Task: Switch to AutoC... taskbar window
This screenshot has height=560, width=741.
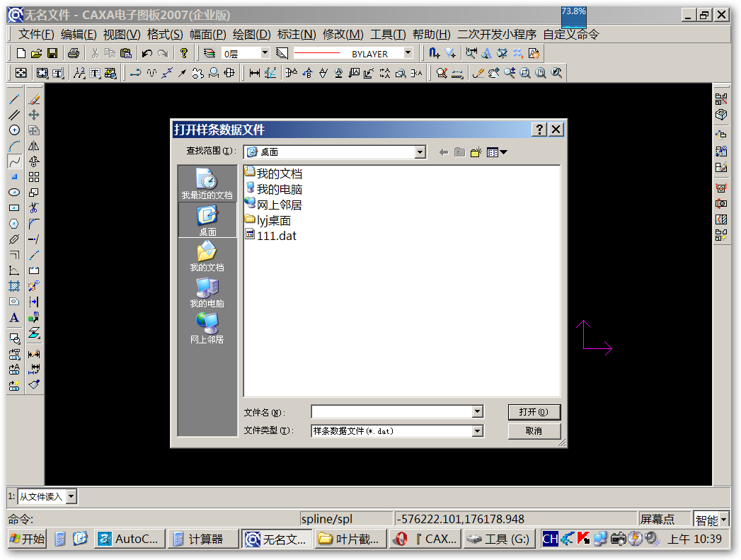Action: tap(130, 539)
